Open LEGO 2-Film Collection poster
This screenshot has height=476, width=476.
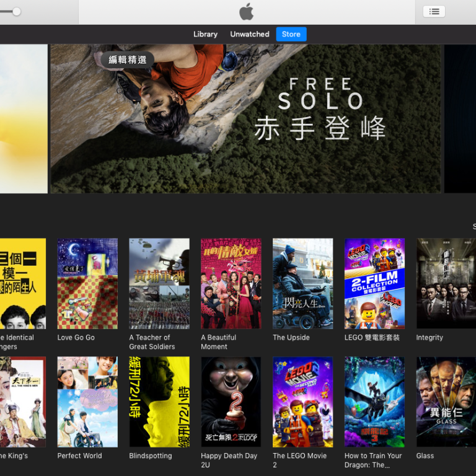374,283
